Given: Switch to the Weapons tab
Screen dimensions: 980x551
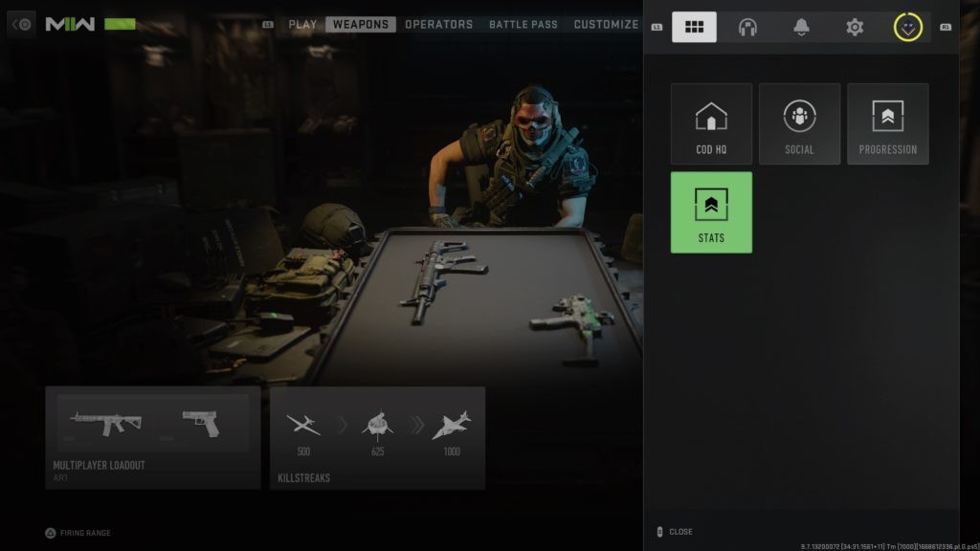Looking at the screenshot, I should 361,24.
